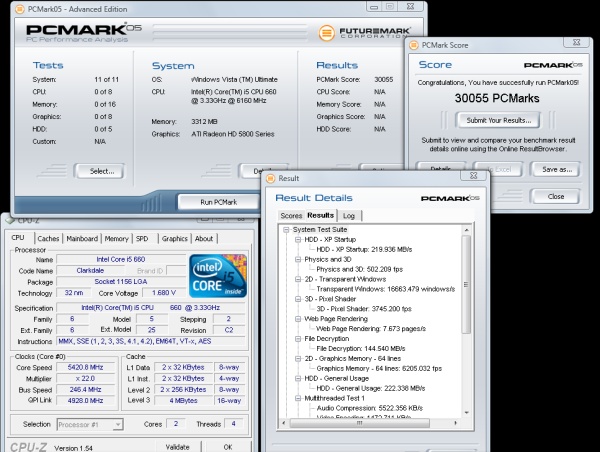This screenshot has height=452, width=600.
Task: Click the Run PCMark button
Action: [x=218, y=202]
